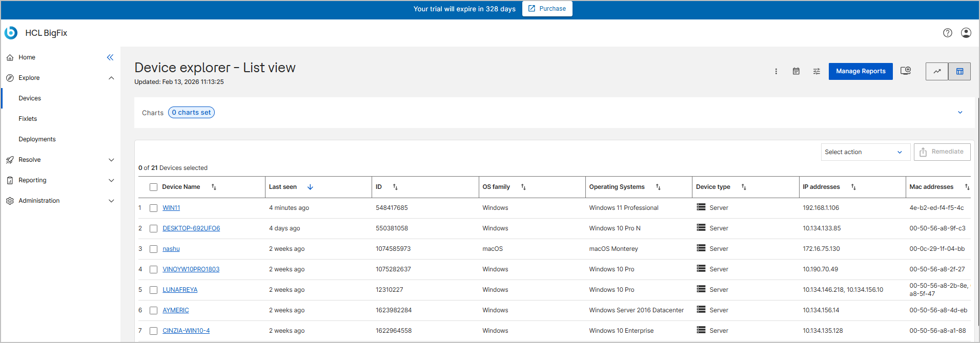This screenshot has height=343, width=980.
Task: Switch to the chart trend view icon
Action: click(937, 72)
